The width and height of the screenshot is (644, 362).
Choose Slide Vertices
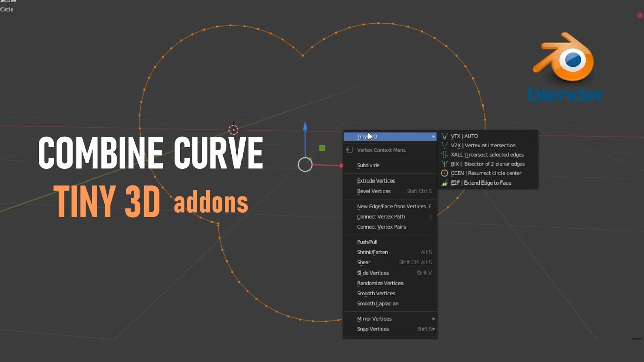390,273
